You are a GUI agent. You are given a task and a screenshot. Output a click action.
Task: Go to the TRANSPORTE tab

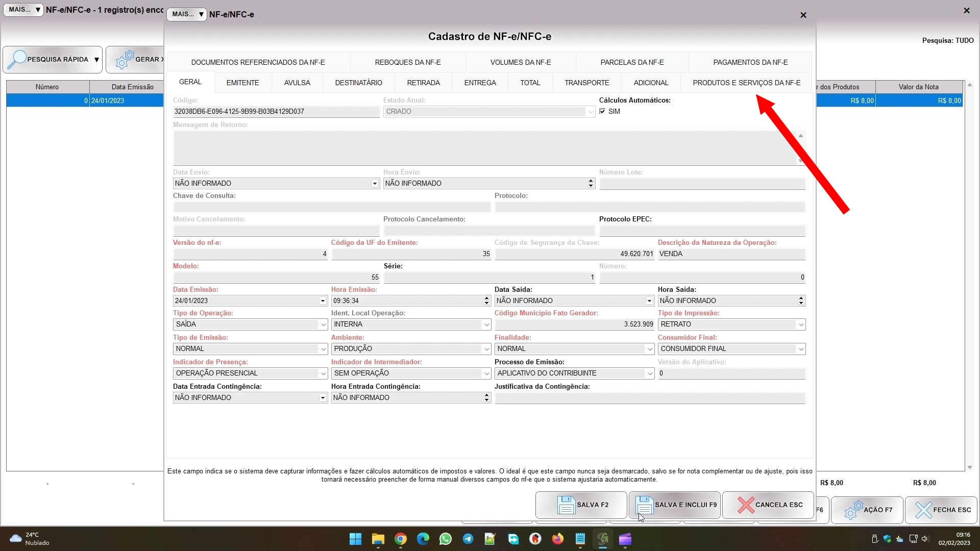pyautogui.click(x=586, y=83)
